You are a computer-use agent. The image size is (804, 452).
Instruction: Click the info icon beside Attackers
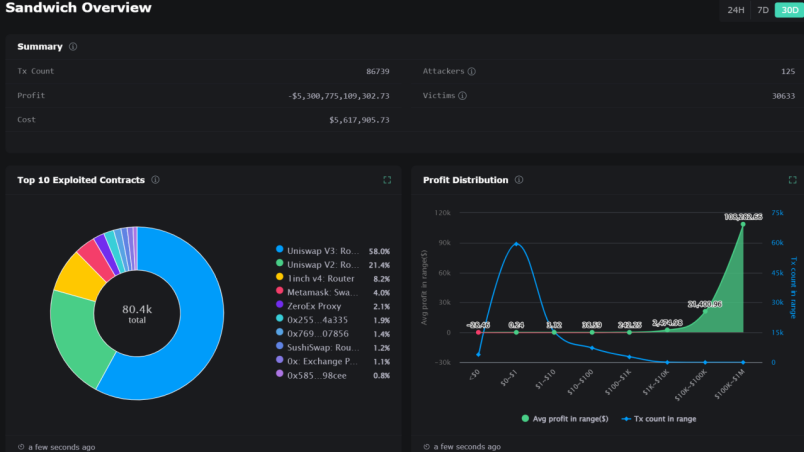472,71
